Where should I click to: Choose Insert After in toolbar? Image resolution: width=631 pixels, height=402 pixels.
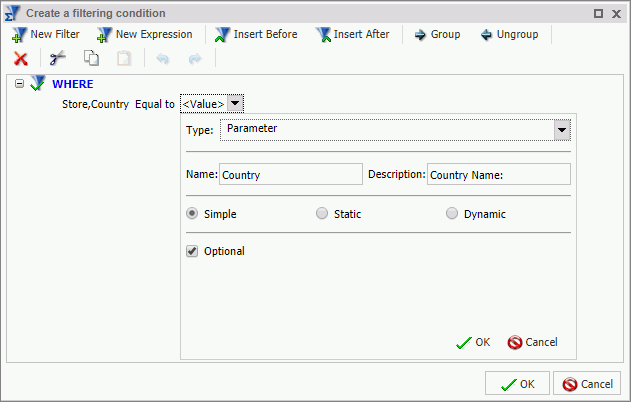[x=353, y=35]
